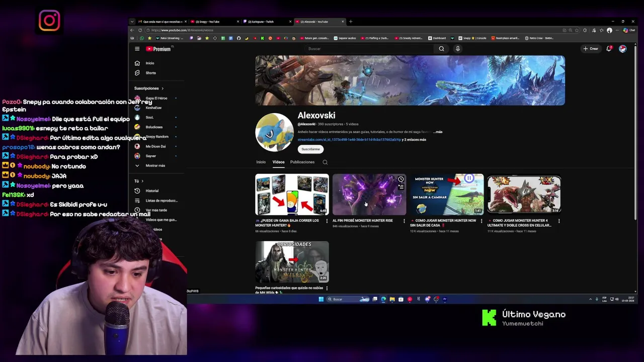
Task: Click the Alexovski channel avatar
Action: coord(274,132)
